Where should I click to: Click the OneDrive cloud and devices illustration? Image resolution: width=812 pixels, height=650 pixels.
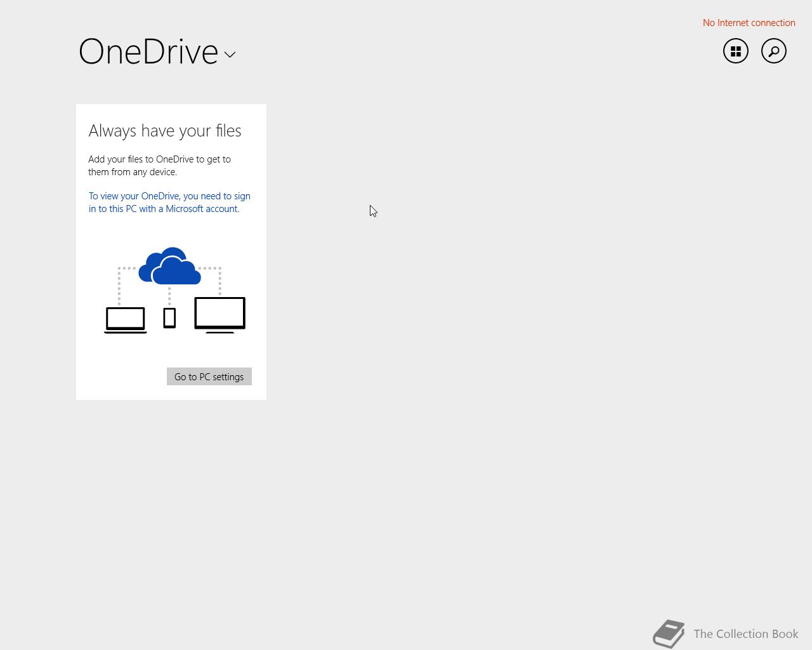pos(175,290)
